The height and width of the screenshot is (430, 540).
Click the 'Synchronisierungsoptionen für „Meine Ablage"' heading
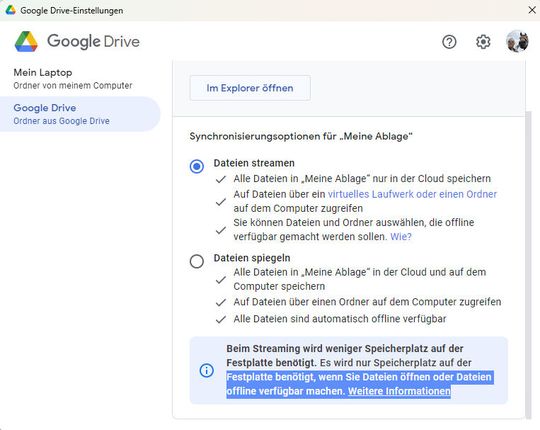click(301, 136)
